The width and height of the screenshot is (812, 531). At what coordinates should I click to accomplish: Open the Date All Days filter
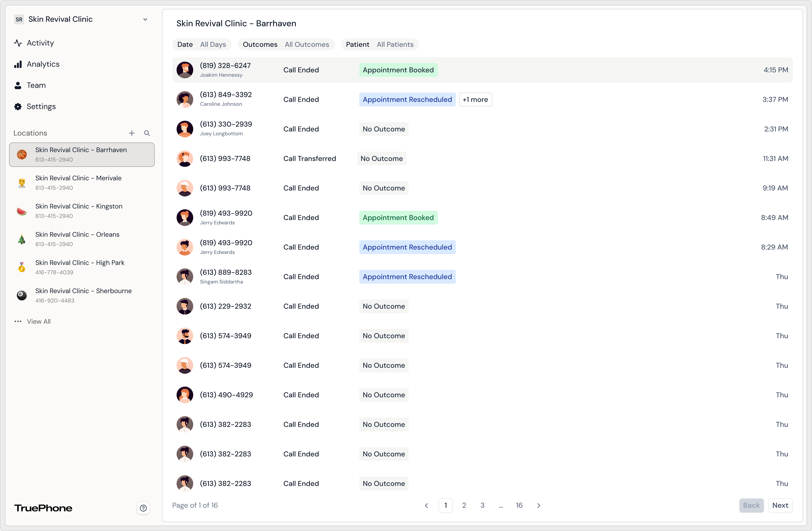tap(202, 44)
